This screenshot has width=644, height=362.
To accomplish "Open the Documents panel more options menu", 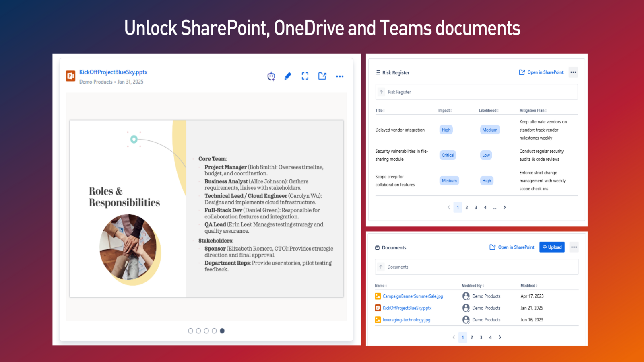I will click(574, 247).
